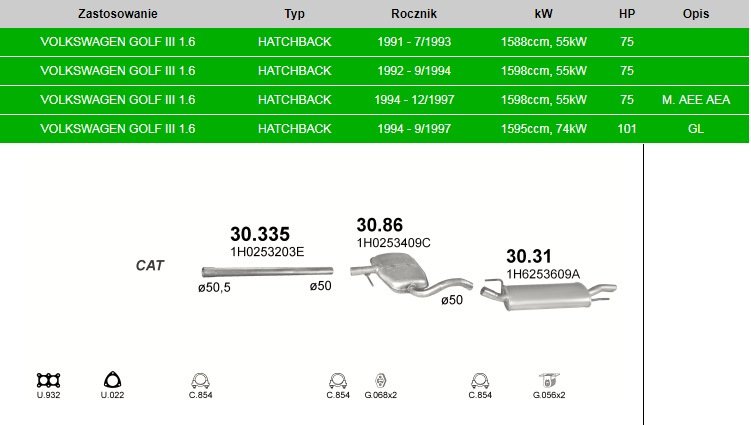Click the GL description cell

(x=696, y=128)
